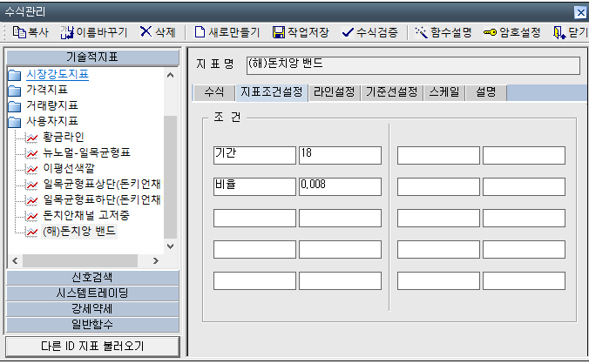The width and height of the screenshot is (589, 364).
Task: Run 수식검증 formula validation
Action: tap(348, 32)
